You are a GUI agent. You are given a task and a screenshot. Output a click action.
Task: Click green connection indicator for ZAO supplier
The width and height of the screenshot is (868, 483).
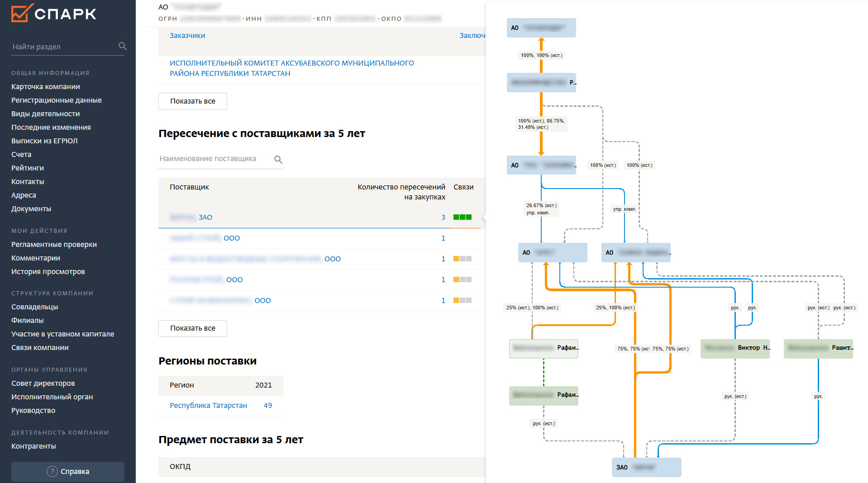[x=462, y=217]
